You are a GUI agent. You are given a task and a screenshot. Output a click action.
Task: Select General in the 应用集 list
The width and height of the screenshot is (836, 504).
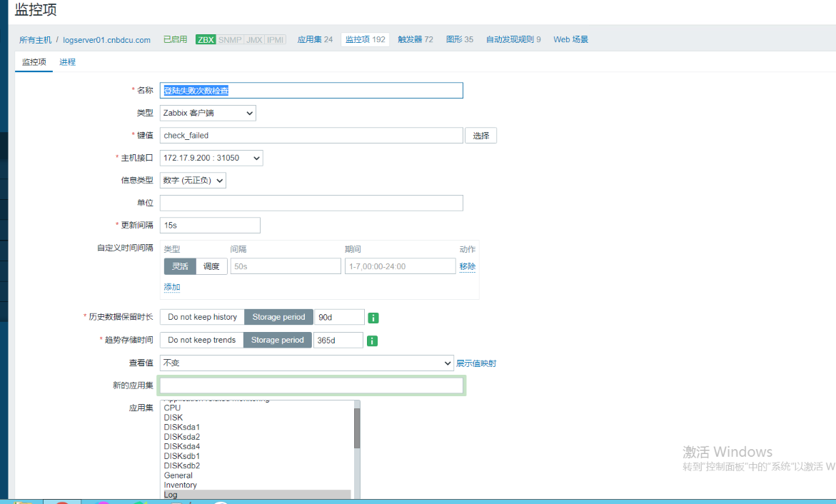(x=257, y=475)
